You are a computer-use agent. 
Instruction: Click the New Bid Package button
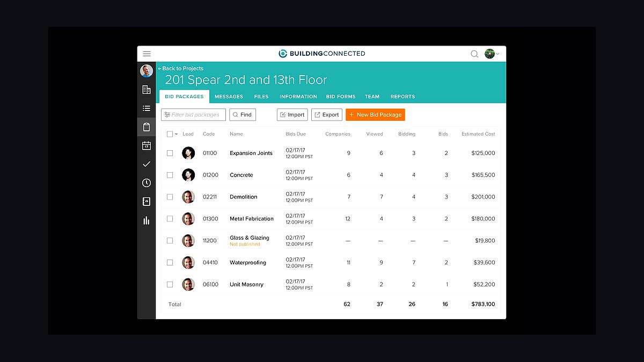pyautogui.click(x=375, y=115)
